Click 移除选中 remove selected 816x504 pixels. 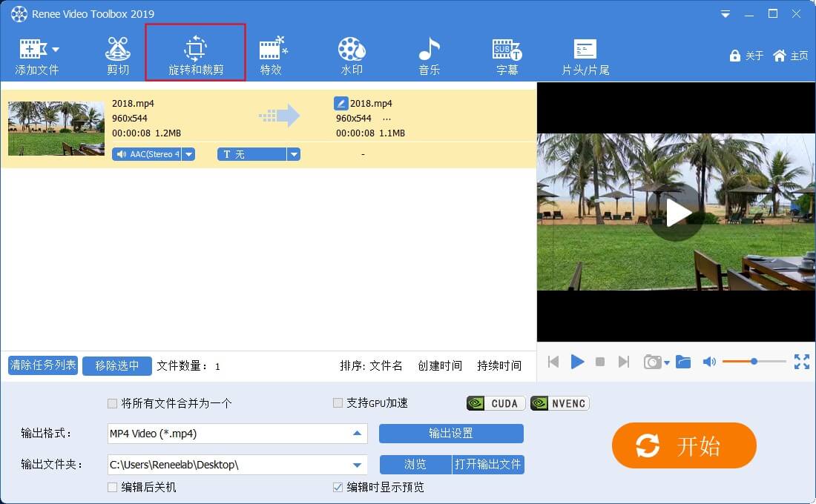117,365
